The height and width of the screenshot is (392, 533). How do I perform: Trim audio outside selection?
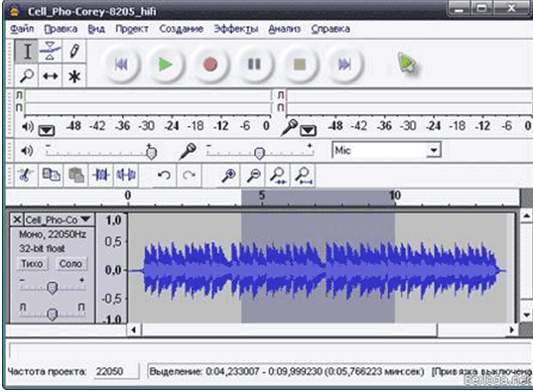(101, 176)
